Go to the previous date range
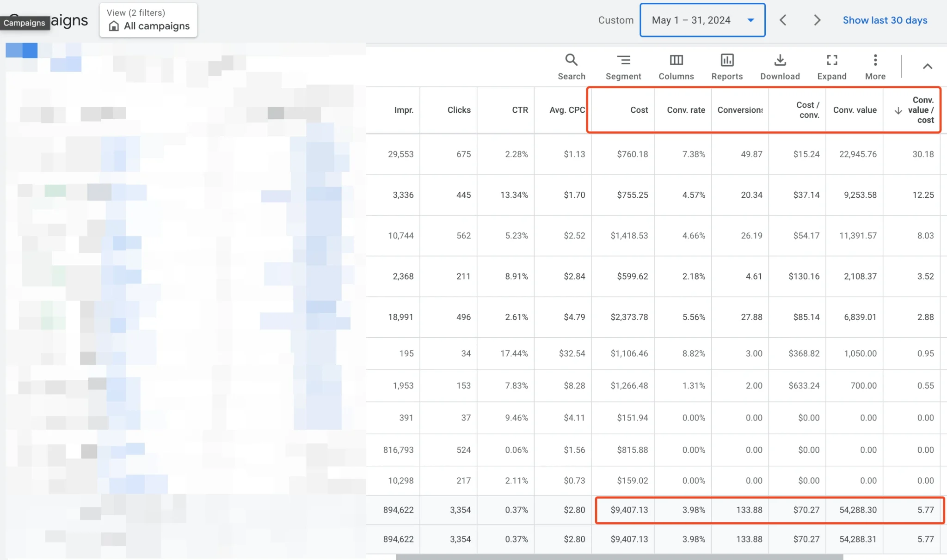947x560 pixels. point(783,20)
